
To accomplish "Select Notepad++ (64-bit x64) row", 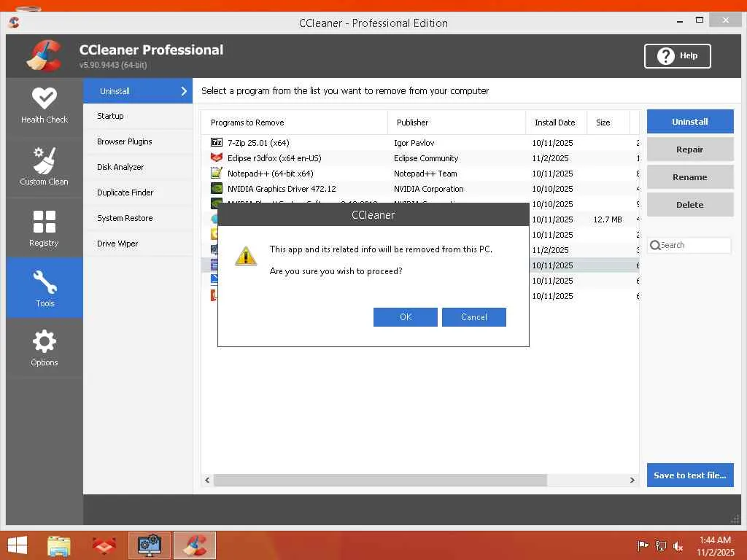I will click(x=420, y=174).
